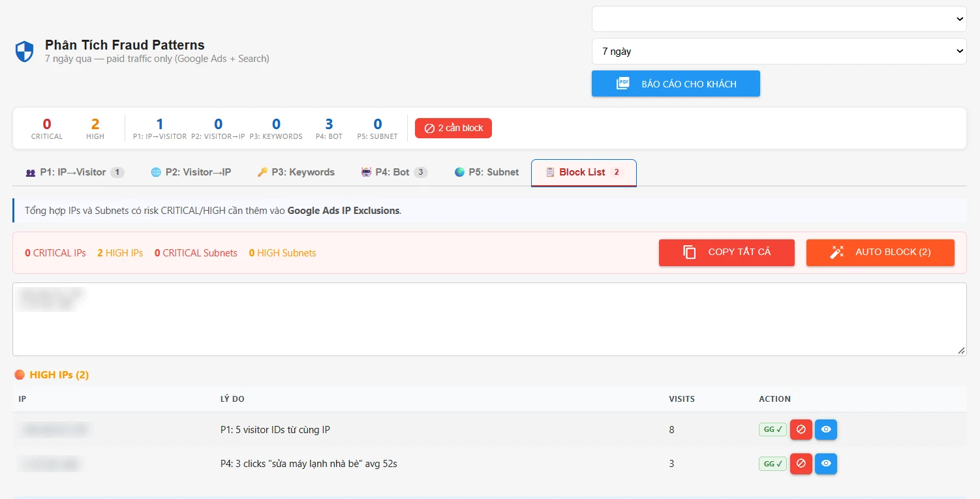980x499 pixels.
Task: Click 'COPY TẤT CẢ' button
Action: click(x=727, y=252)
